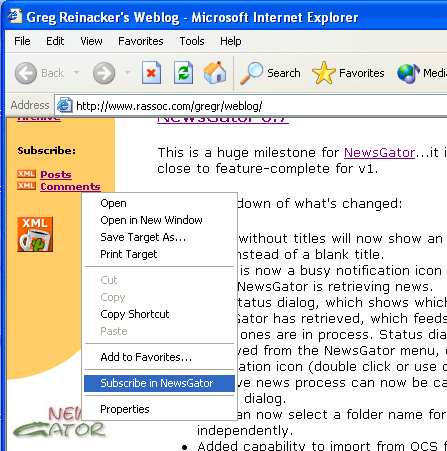The image size is (447, 451).
Task: Click the 'Subscribe:' sidebar heading
Action: pos(47,150)
